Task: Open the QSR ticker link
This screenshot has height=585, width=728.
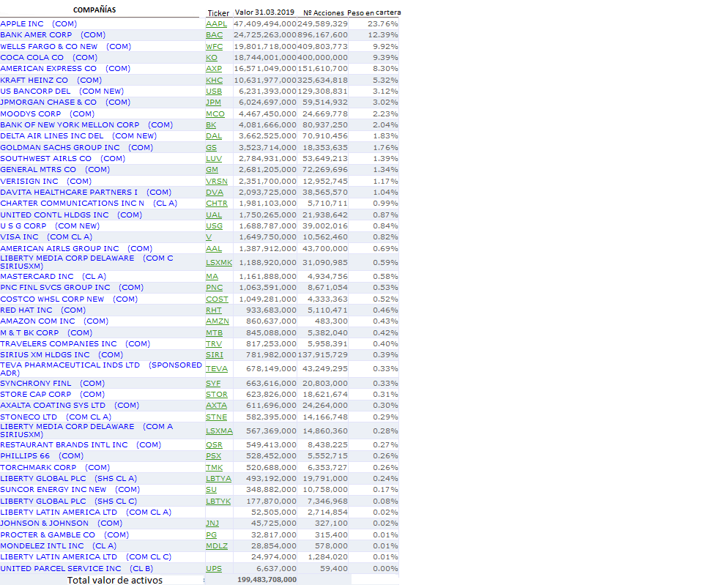Action: [x=214, y=444]
